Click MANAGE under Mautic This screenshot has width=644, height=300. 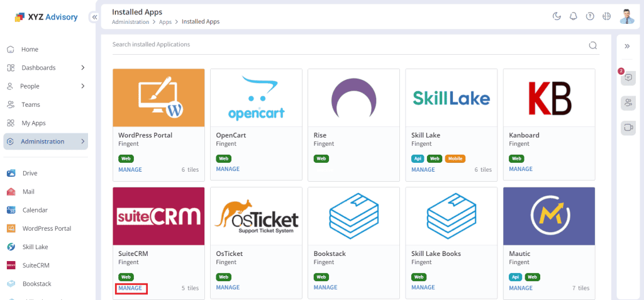tap(521, 288)
